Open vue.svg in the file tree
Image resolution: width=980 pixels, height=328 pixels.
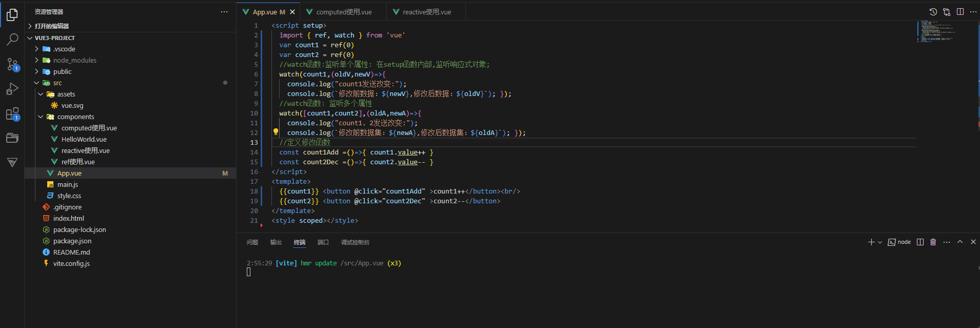pos(130,105)
